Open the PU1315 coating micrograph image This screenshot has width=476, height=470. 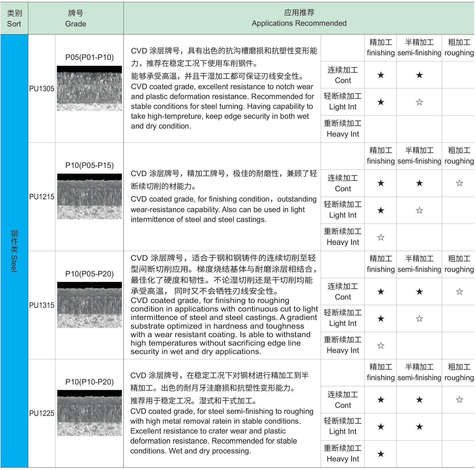click(89, 305)
